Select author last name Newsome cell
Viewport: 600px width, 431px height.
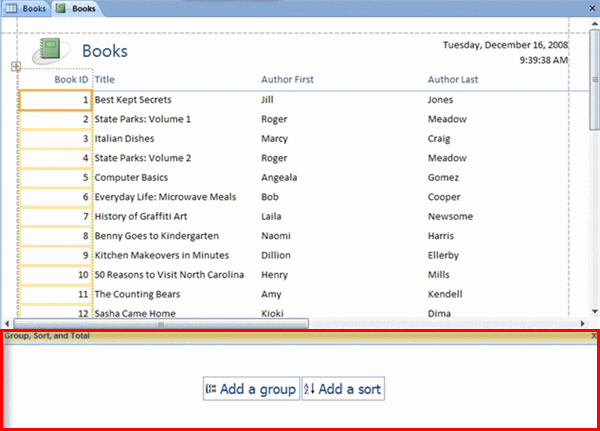[450, 216]
